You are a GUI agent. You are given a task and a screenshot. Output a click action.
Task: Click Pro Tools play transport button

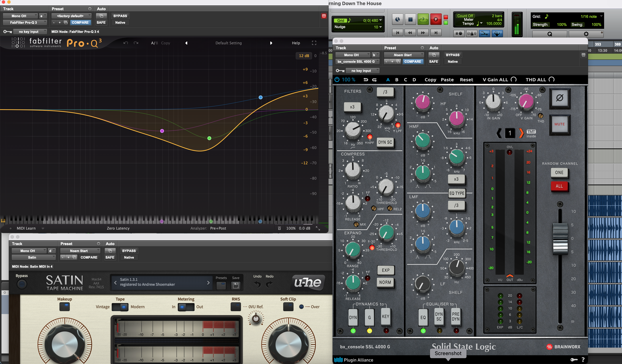coord(423,20)
